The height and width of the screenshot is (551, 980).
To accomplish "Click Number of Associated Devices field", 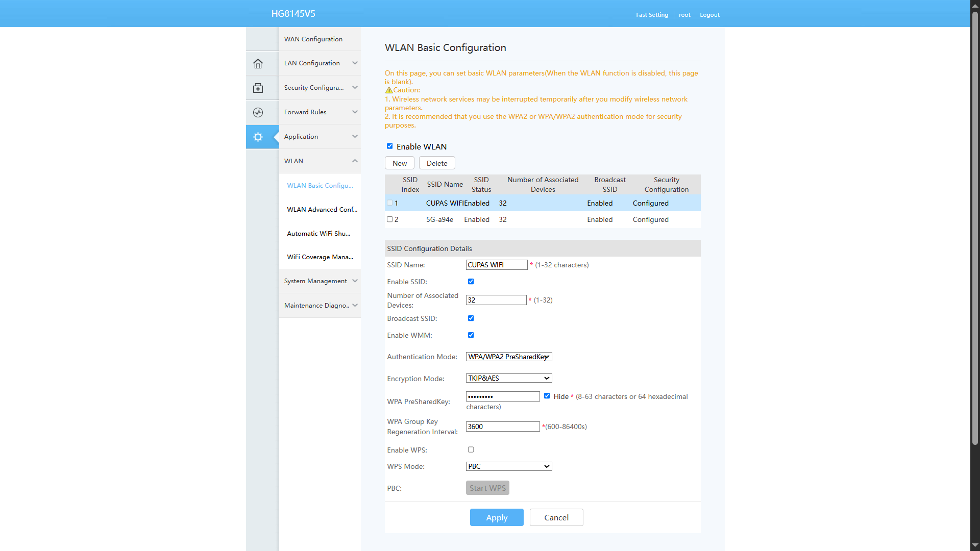I will point(496,300).
